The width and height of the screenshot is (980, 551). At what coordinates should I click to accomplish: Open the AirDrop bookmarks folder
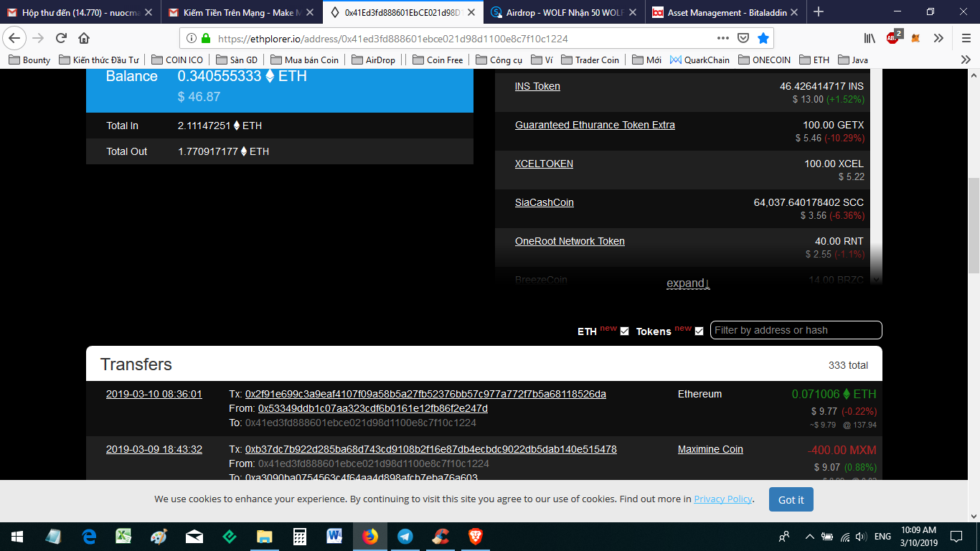373,60
